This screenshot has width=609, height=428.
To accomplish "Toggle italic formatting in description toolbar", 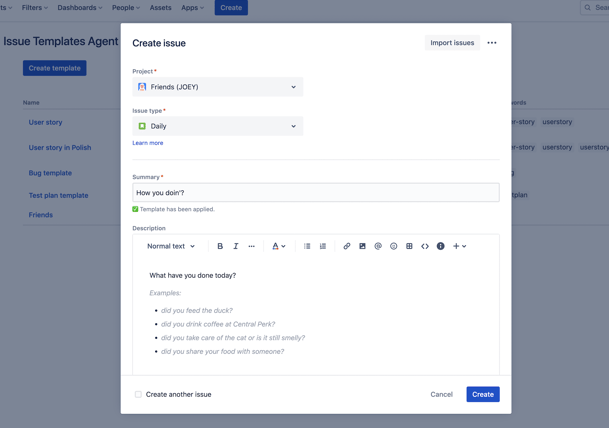I will (236, 246).
